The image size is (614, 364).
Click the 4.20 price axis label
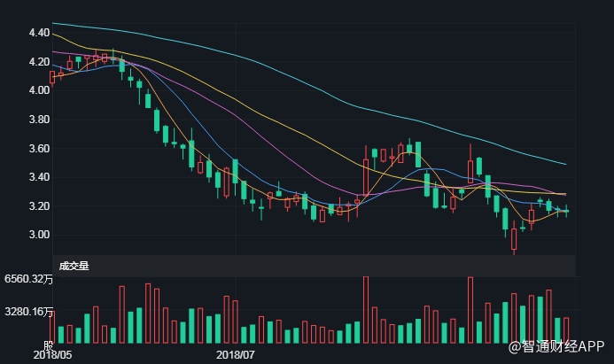coord(39,62)
